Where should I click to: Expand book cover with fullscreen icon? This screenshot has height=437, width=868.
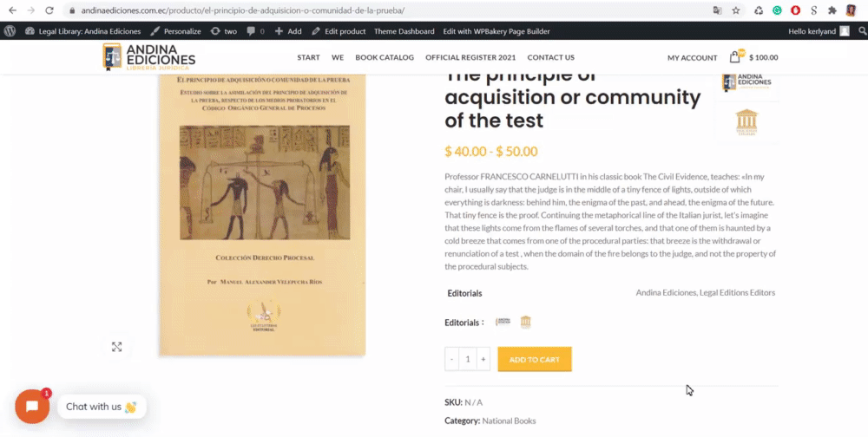coord(116,347)
